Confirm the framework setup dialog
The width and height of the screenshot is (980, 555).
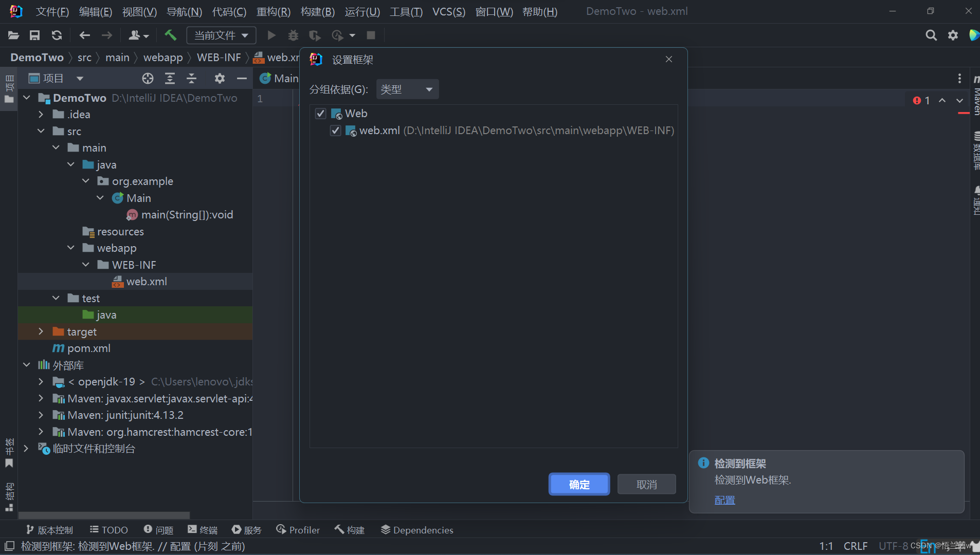(579, 484)
